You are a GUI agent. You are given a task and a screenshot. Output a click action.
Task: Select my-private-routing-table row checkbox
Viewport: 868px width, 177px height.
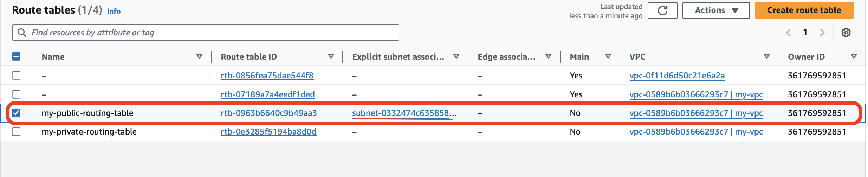[16, 132]
